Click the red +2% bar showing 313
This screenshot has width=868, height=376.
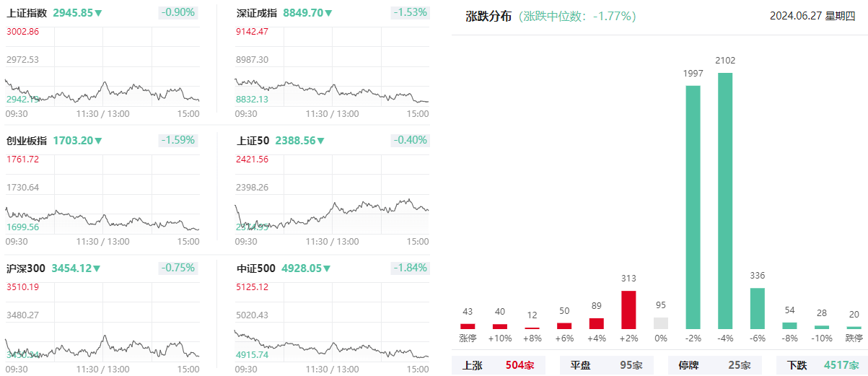pyautogui.click(x=628, y=310)
